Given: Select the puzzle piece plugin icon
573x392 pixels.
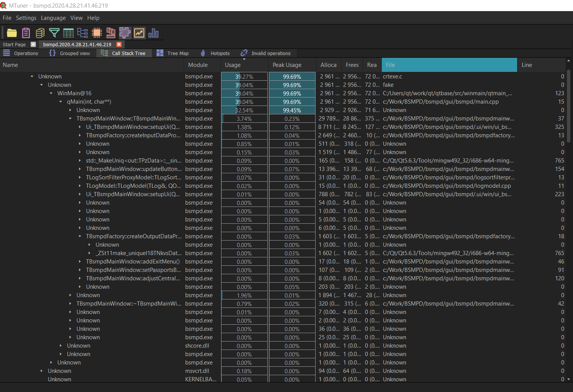Looking at the screenshot, I should click(125, 33).
